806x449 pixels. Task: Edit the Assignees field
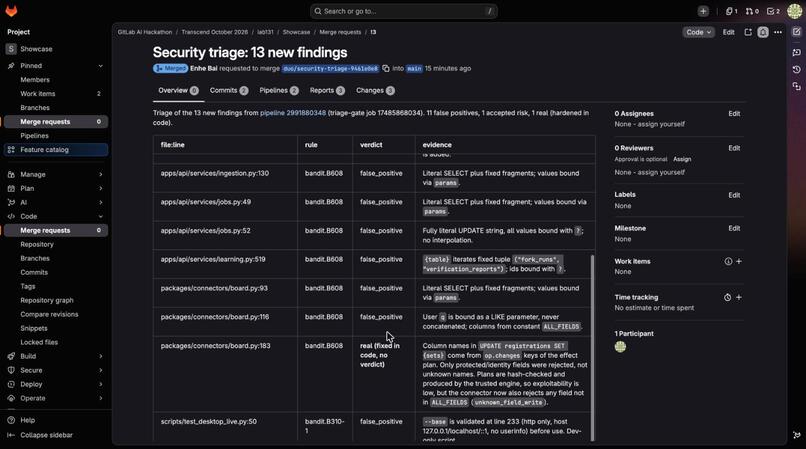tap(734, 114)
